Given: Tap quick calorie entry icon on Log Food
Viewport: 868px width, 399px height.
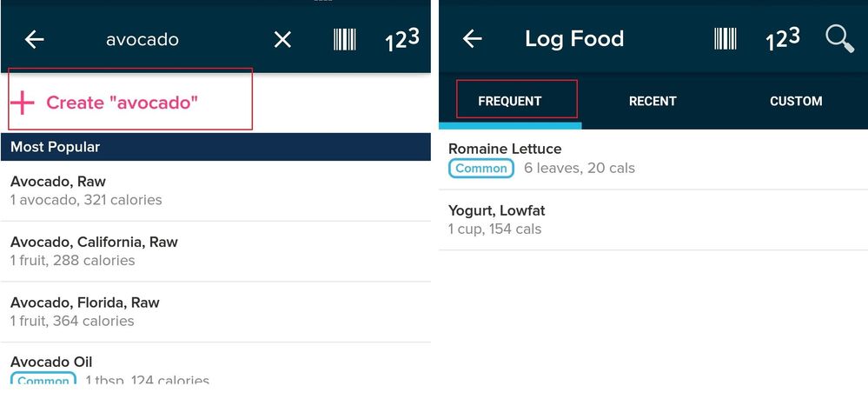Looking at the screenshot, I should pos(782,39).
